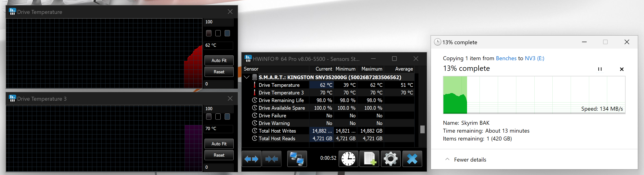Click HWiNFO icon in Drive Temperature 3 graph title

coord(12,98)
